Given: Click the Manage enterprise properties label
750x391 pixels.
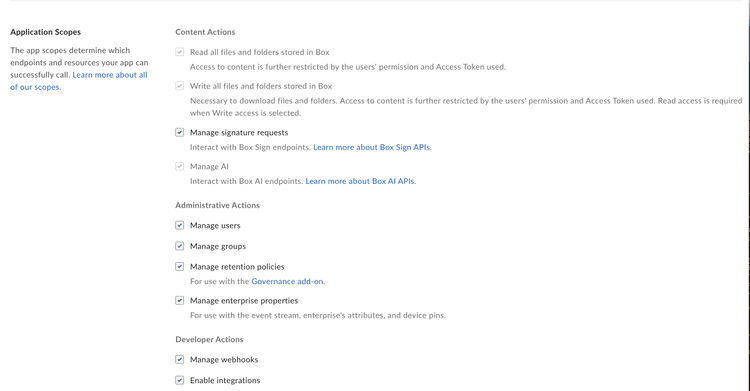Looking at the screenshot, I should (244, 301).
